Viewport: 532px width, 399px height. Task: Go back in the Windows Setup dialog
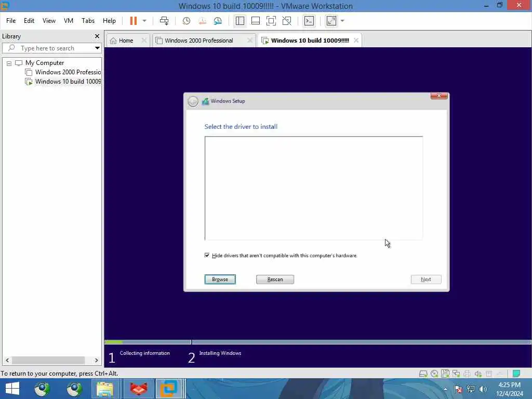193,101
